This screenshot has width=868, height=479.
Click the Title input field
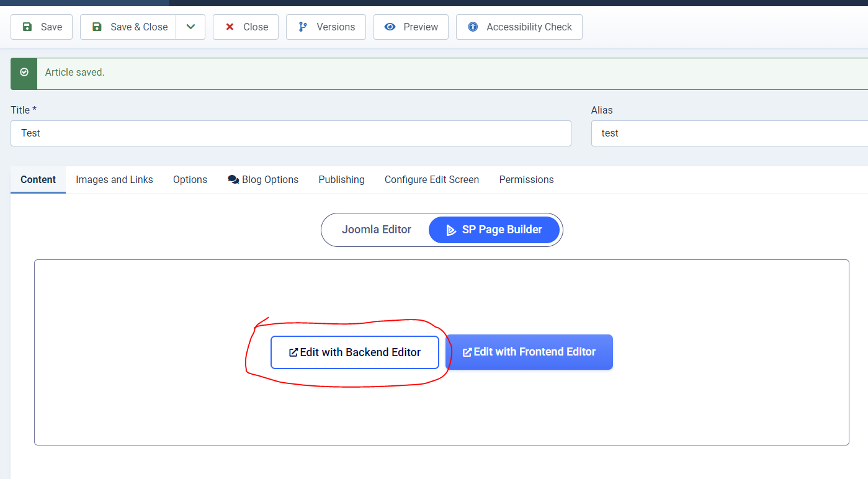(x=291, y=133)
